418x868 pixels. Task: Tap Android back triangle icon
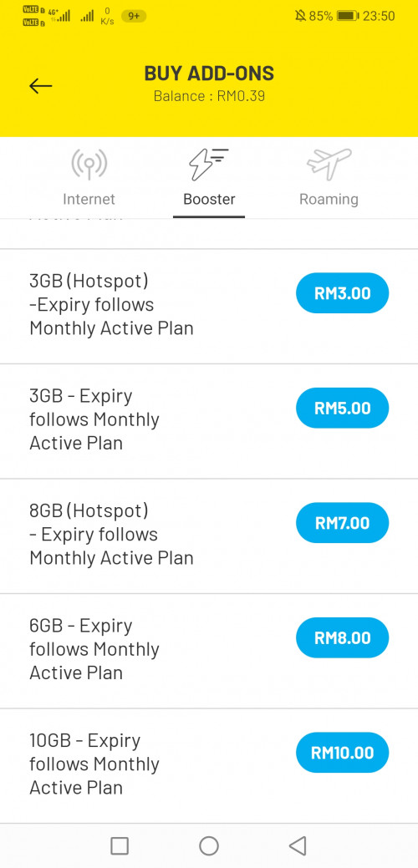point(298,845)
